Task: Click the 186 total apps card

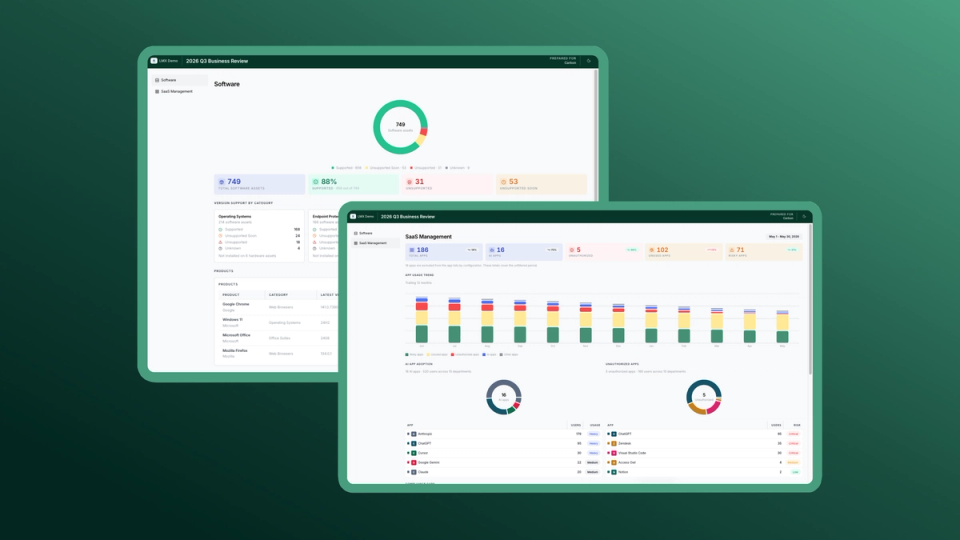Action: [x=444, y=252]
